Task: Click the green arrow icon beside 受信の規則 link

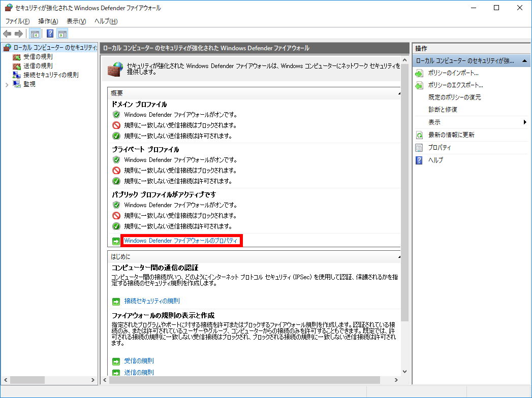Action: coord(116,361)
